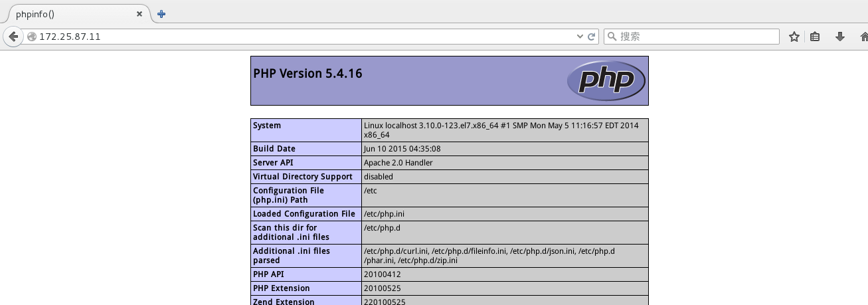Click the globe site identity icon
Viewport: 868px width, 305px height.
[x=31, y=37]
